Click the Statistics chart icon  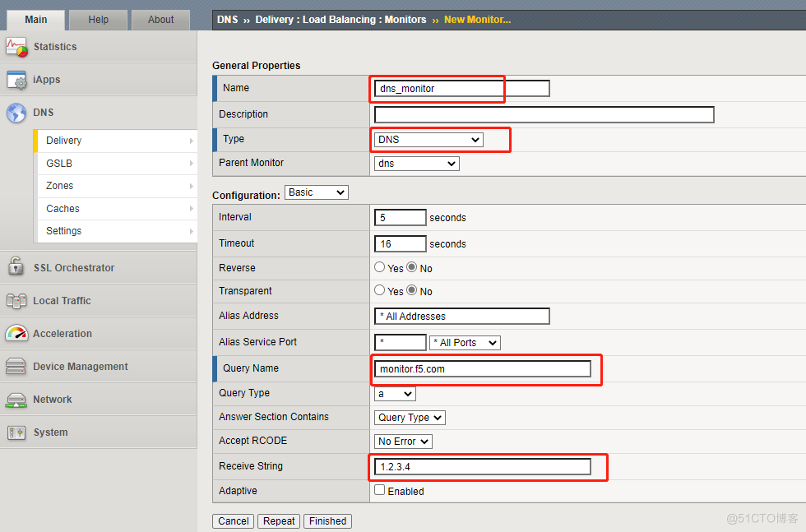(x=16, y=47)
